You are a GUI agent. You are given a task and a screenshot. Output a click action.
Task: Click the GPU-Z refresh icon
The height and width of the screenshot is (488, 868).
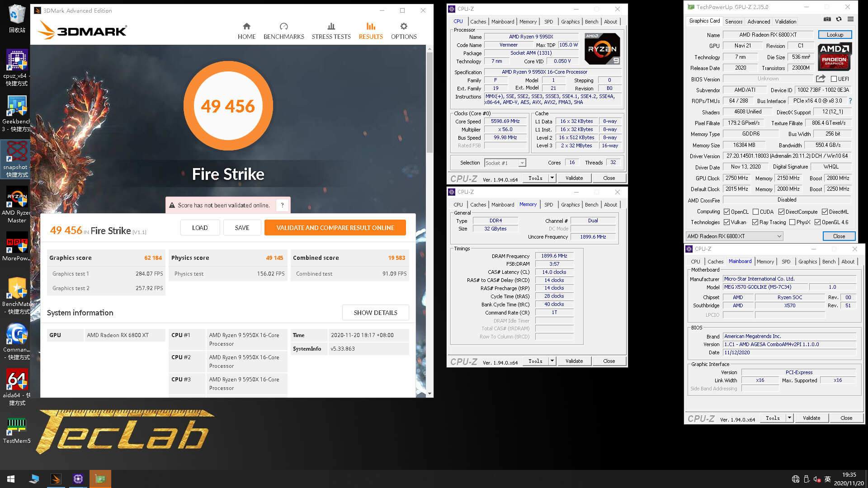(x=839, y=19)
